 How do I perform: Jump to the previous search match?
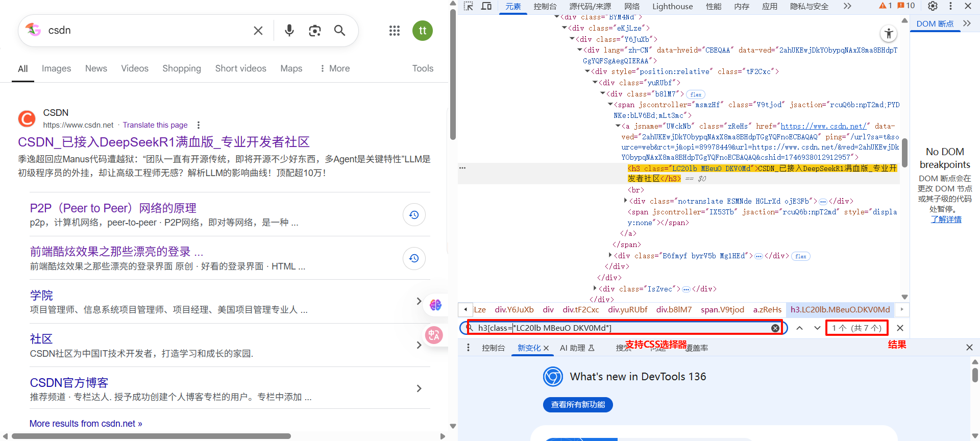coord(800,328)
